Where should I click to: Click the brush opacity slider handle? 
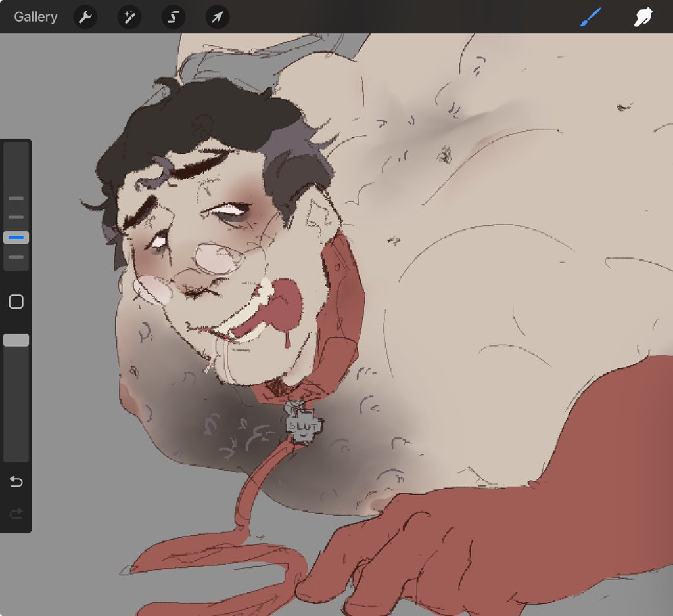click(16, 340)
